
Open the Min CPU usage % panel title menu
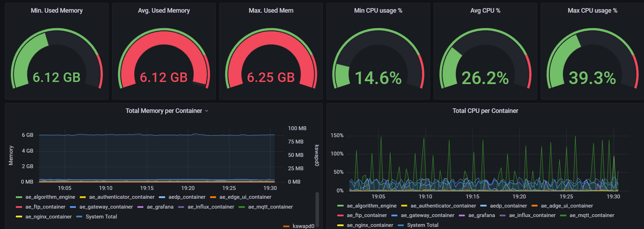point(378,11)
